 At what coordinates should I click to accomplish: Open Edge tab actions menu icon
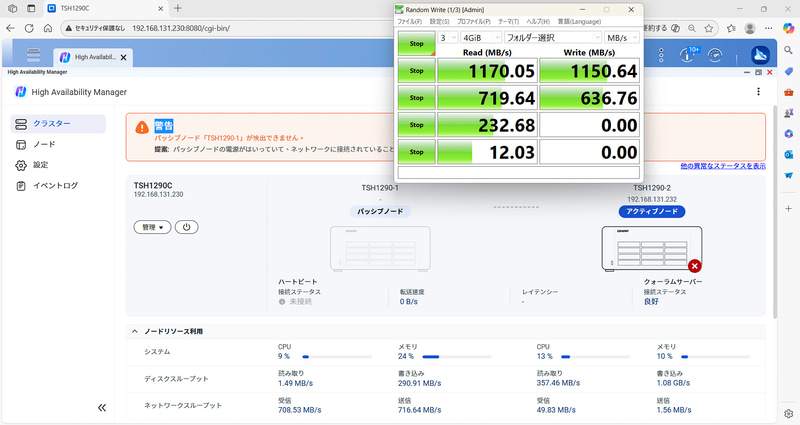click(x=31, y=8)
